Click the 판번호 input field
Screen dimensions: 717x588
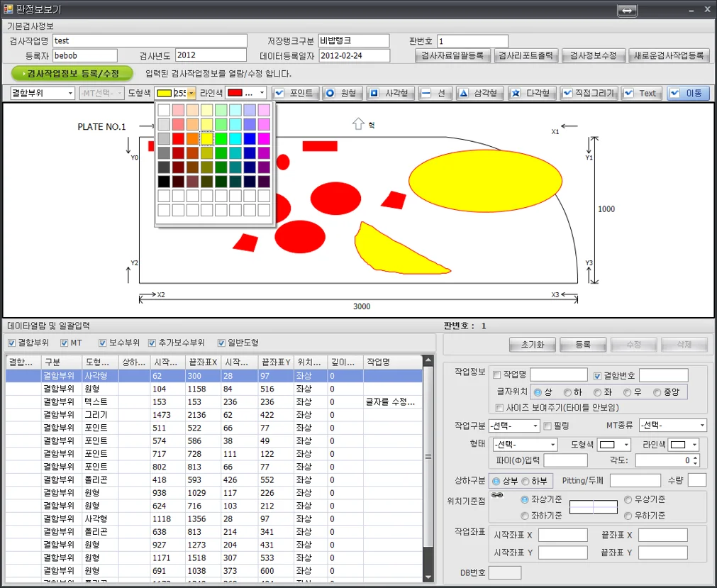[472, 41]
